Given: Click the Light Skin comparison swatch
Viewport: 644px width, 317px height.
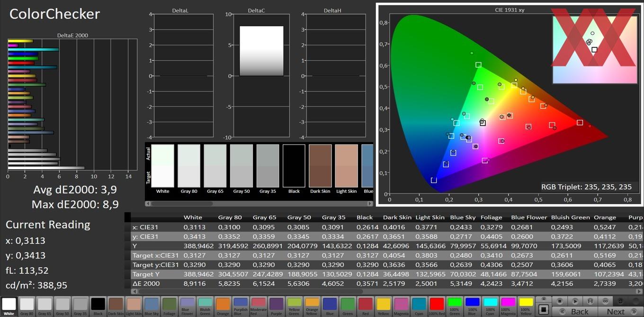Looking at the screenshot, I should point(347,166).
